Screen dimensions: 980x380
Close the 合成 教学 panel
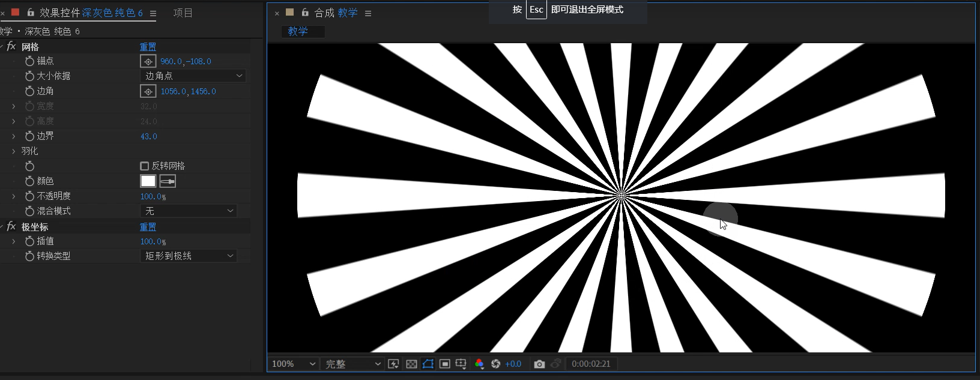coord(277,13)
